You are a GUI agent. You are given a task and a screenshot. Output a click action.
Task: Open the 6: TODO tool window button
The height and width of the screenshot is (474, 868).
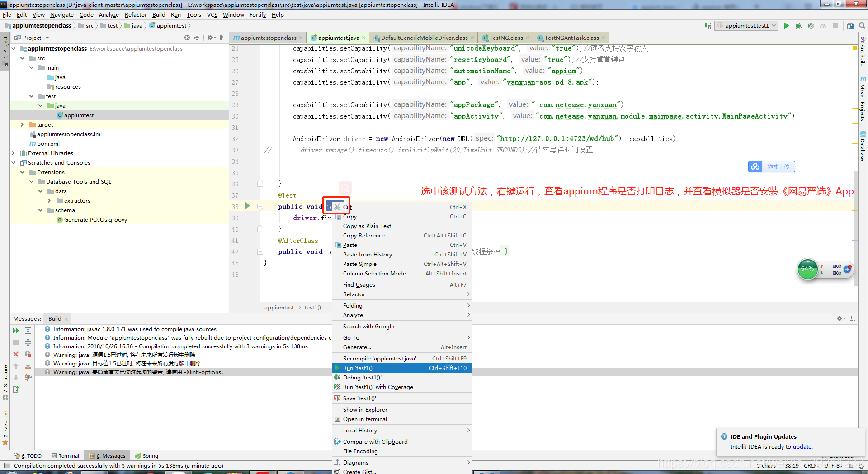tap(28, 456)
